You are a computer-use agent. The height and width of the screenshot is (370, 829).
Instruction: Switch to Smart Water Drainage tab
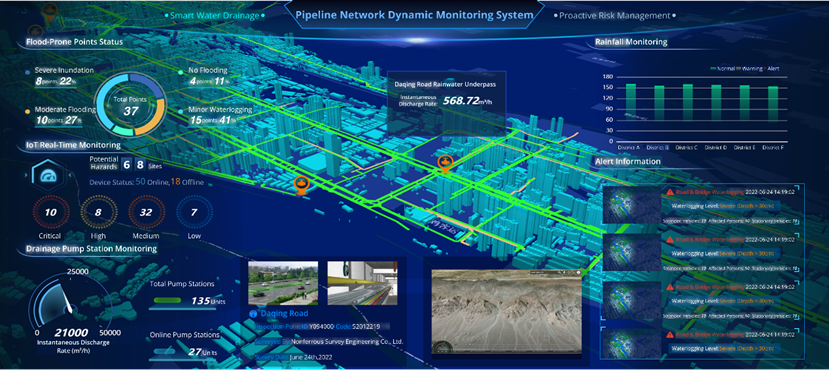pos(215,15)
